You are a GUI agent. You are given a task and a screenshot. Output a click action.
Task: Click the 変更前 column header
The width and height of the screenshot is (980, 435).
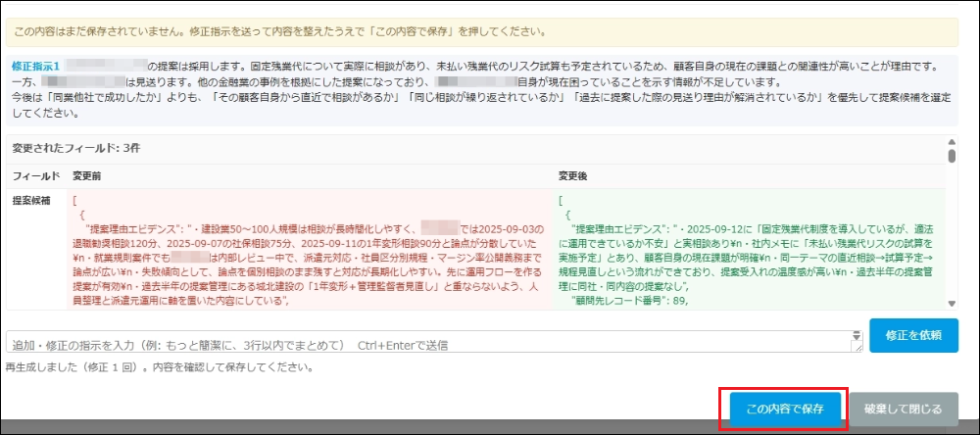[x=86, y=177]
